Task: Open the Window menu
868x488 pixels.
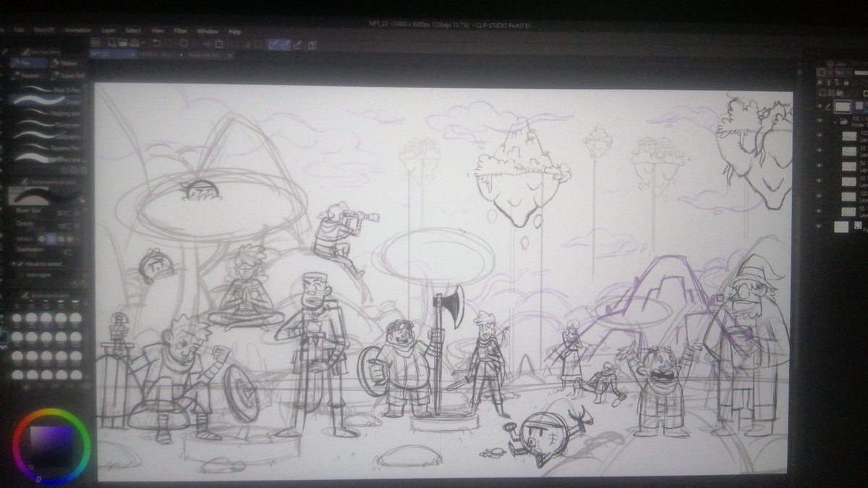Action: pos(208,31)
